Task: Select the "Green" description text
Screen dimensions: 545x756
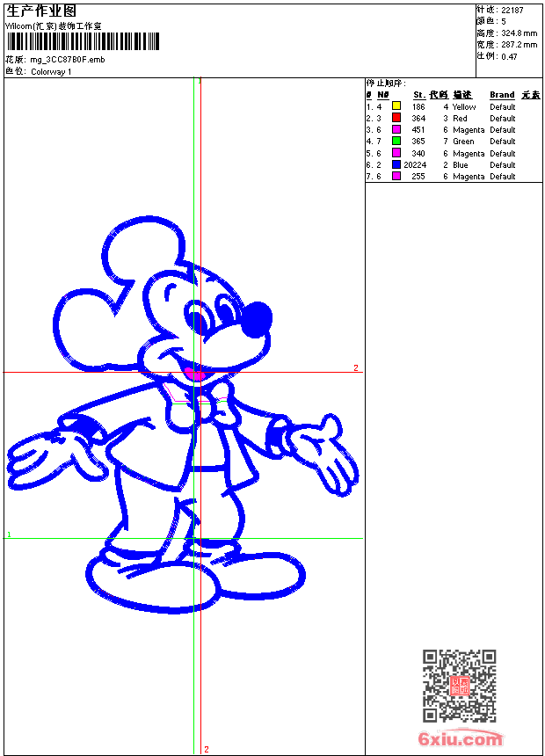Action: point(463,142)
